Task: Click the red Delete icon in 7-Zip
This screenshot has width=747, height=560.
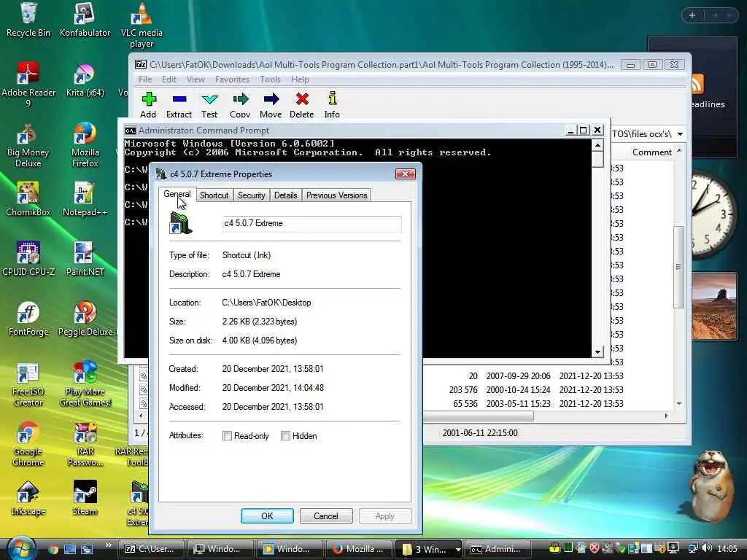Action: (301, 104)
